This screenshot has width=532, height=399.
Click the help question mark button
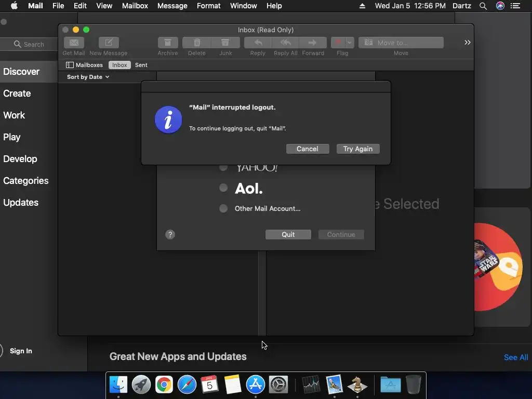pyautogui.click(x=170, y=234)
